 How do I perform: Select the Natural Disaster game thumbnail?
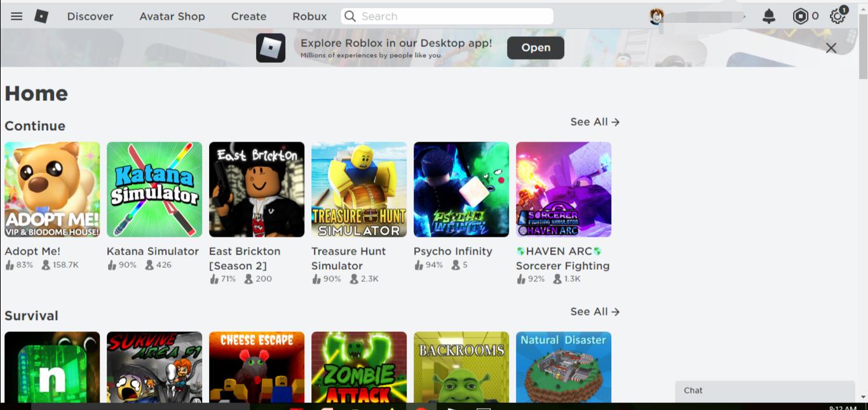[x=564, y=367]
